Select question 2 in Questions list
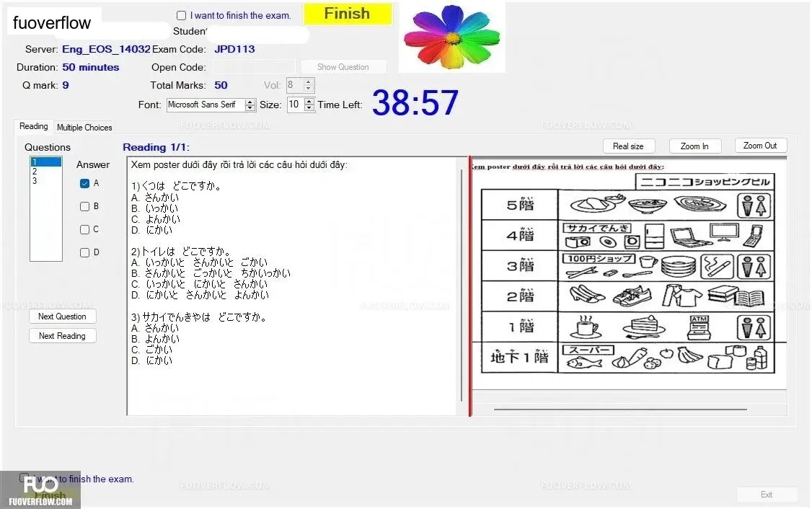 pyautogui.click(x=45, y=172)
